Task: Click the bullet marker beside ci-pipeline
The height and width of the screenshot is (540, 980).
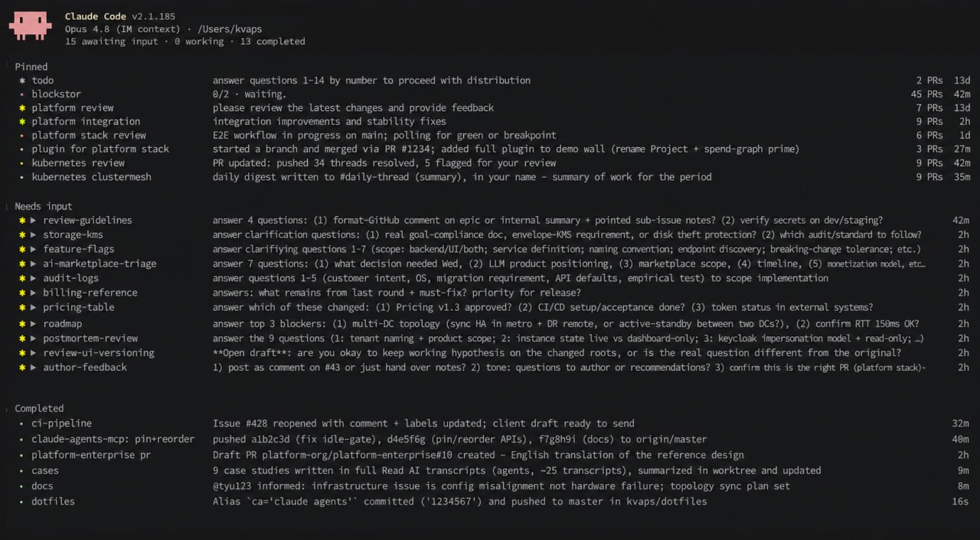Action: pyautogui.click(x=22, y=424)
